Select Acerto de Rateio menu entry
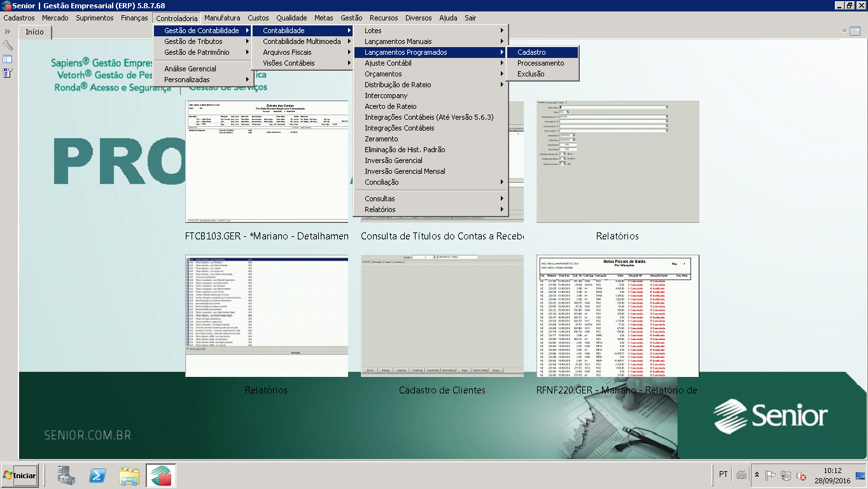 click(431, 106)
